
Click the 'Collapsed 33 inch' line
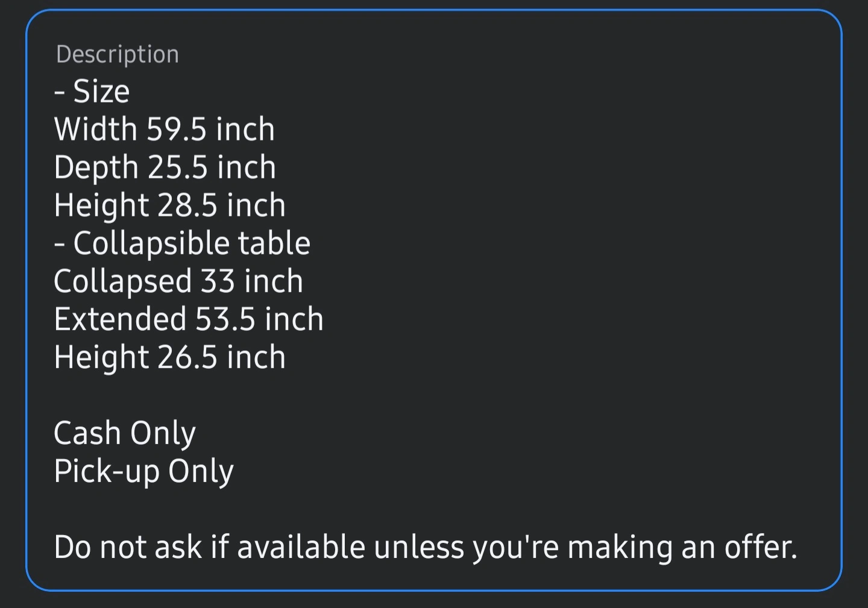[178, 281]
